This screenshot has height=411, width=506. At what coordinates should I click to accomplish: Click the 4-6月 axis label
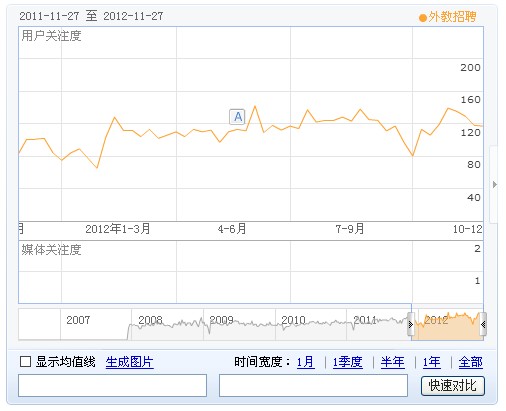(232, 229)
